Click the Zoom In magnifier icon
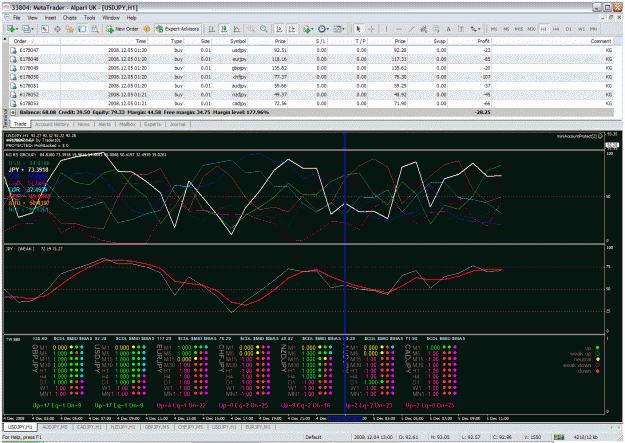 [x=251, y=29]
